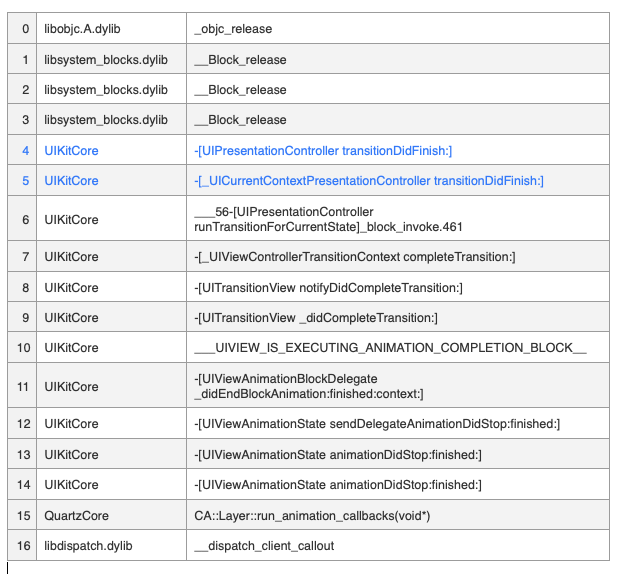Select __Block_release in frame 3

coord(240,120)
